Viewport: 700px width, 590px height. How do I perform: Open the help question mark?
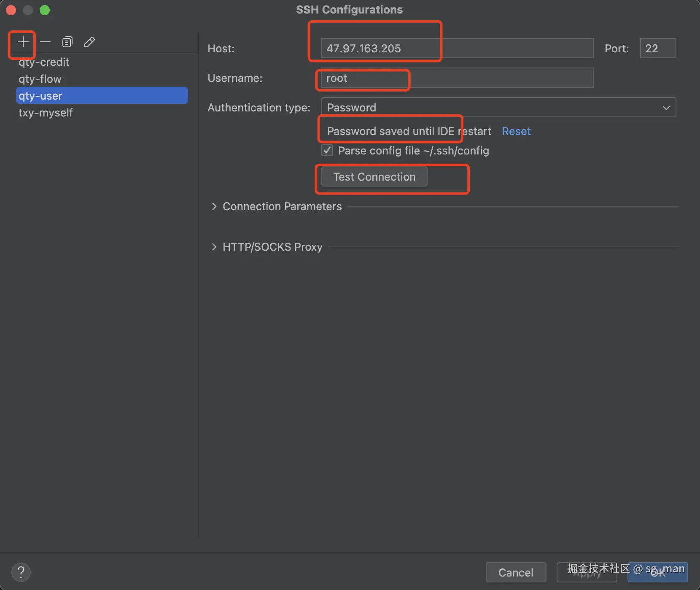(x=21, y=572)
